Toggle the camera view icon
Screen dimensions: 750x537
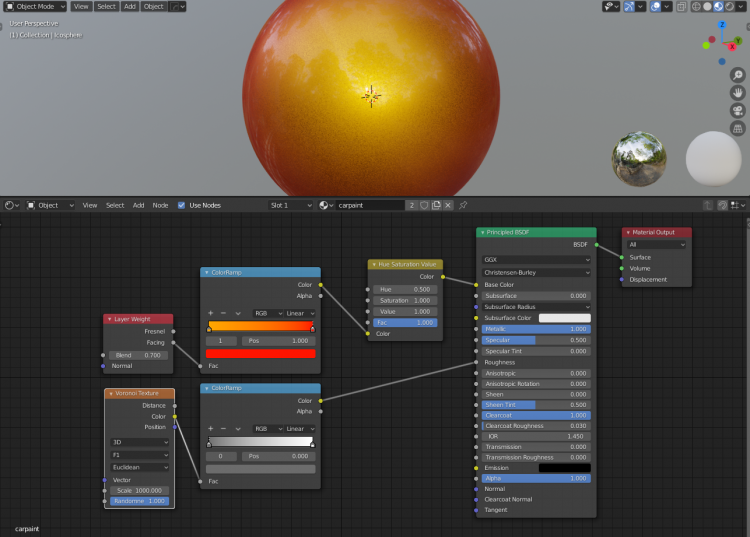pyautogui.click(x=737, y=110)
